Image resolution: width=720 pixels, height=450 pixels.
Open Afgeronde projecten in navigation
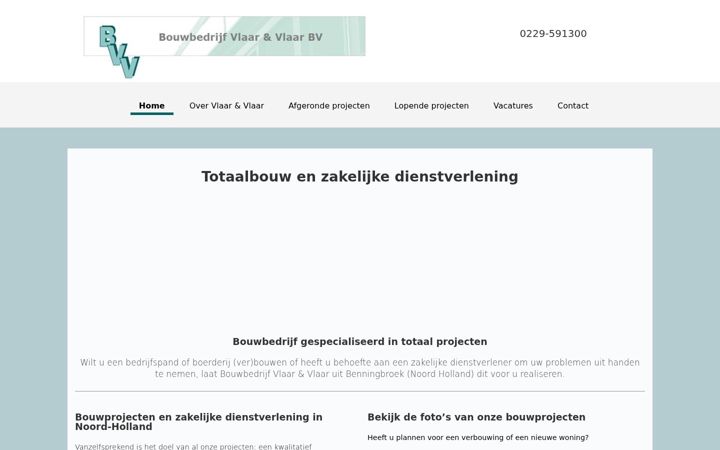click(329, 106)
